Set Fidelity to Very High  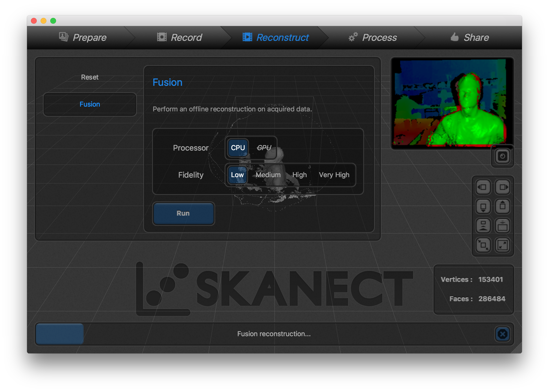(x=334, y=175)
